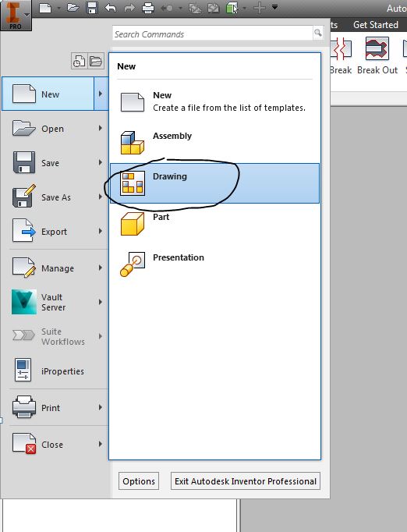Viewport: 407px width, 532px height.
Task: Click the green cube icon in quick access toolbar
Action: coord(232,8)
